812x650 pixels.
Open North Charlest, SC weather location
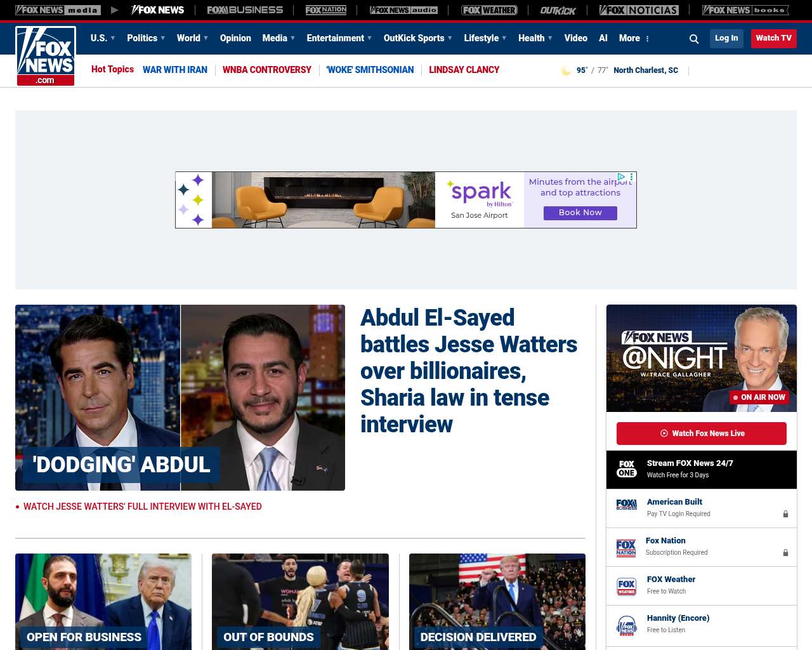(646, 70)
